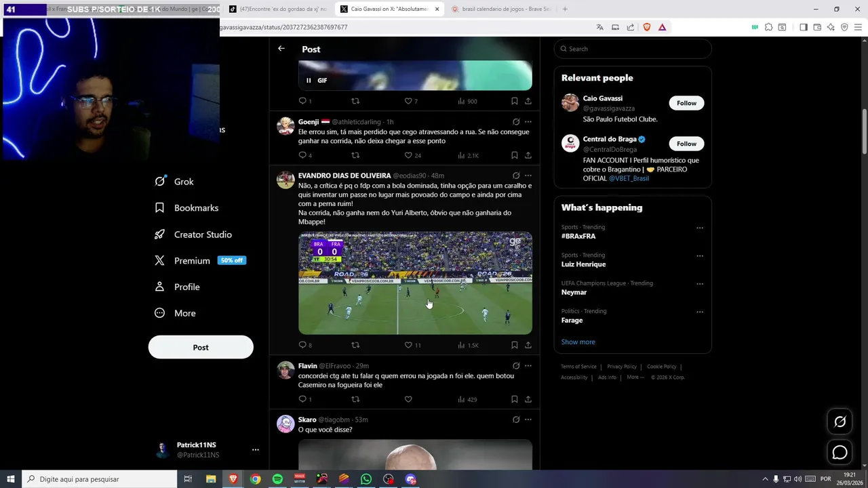The image size is (868, 488).
Task: Open account options dots next to Patrick11NS
Action: click(x=255, y=449)
